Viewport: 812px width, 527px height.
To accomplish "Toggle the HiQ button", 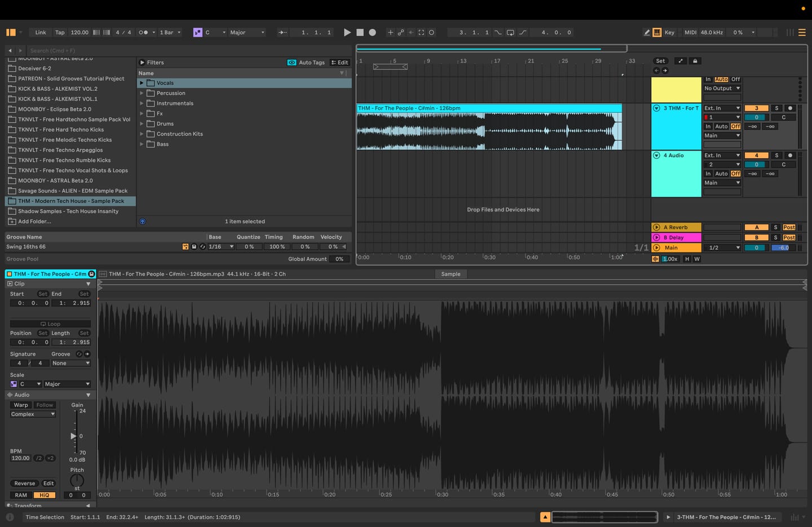I will click(x=45, y=495).
